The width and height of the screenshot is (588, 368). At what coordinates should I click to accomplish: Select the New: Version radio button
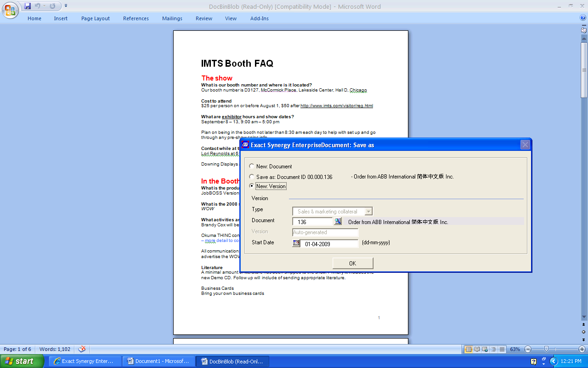coord(251,186)
